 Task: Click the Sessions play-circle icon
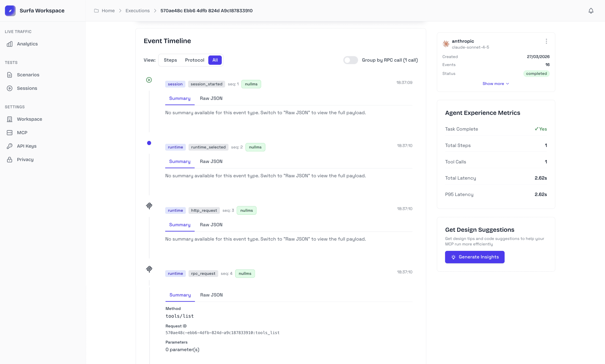coord(9,88)
